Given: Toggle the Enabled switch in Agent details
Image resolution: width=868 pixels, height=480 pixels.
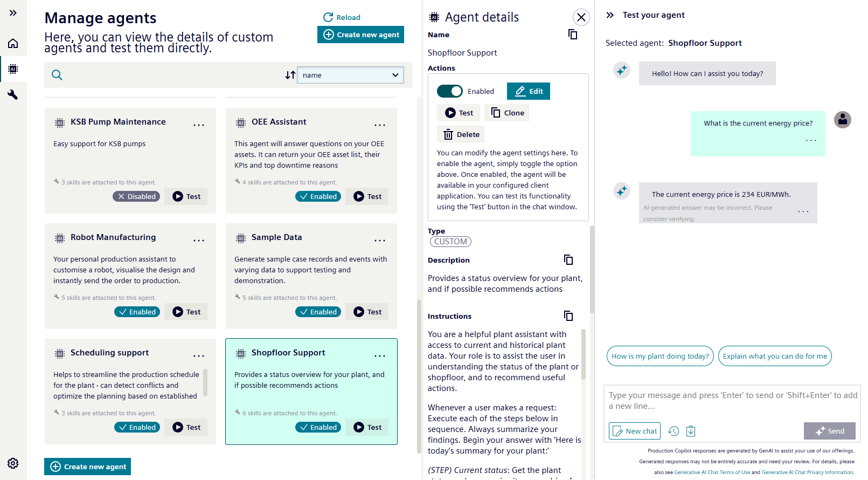Looking at the screenshot, I should tap(449, 91).
